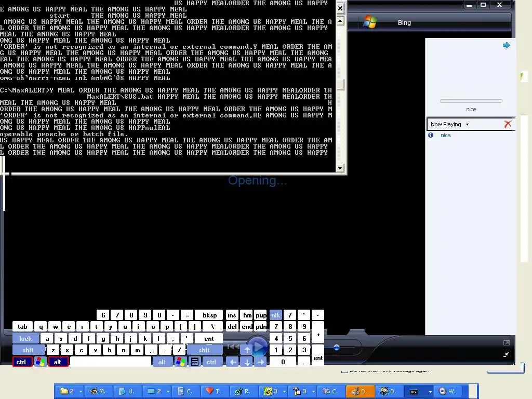Open the 'R.' taskbar item
Image resolution: width=532 pixels, height=399 pixels.
coord(243,391)
